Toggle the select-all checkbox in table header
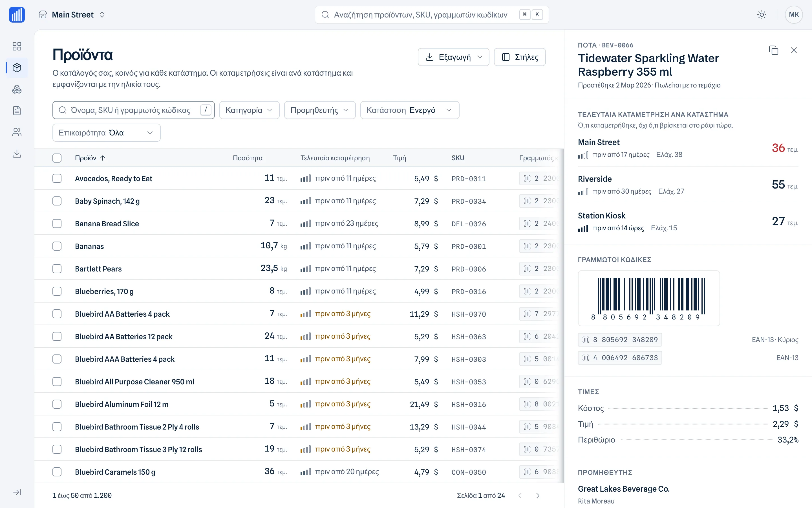The height and width of the screenshot is (508, 812). coord(57,158)
